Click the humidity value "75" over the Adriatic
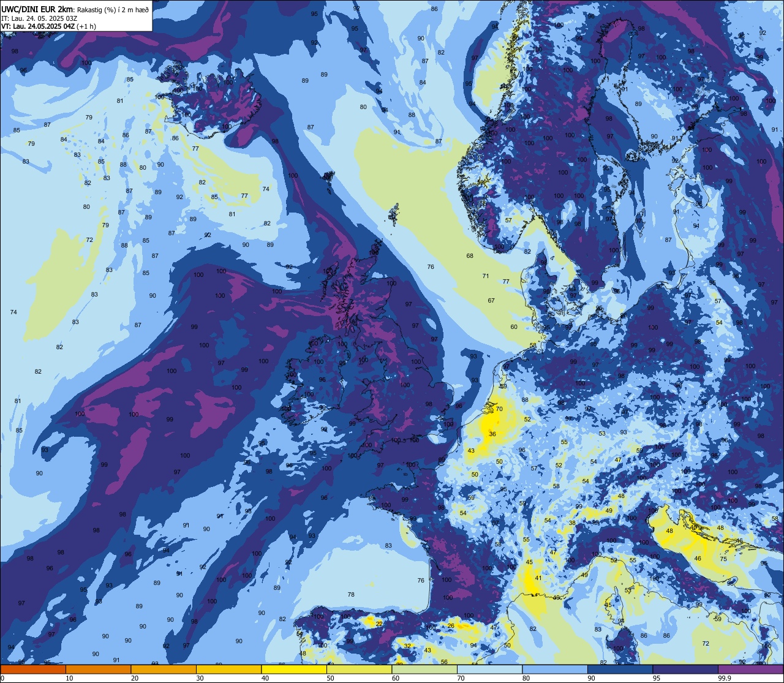The width and height of the screenshot is (784, 683). 723,559
